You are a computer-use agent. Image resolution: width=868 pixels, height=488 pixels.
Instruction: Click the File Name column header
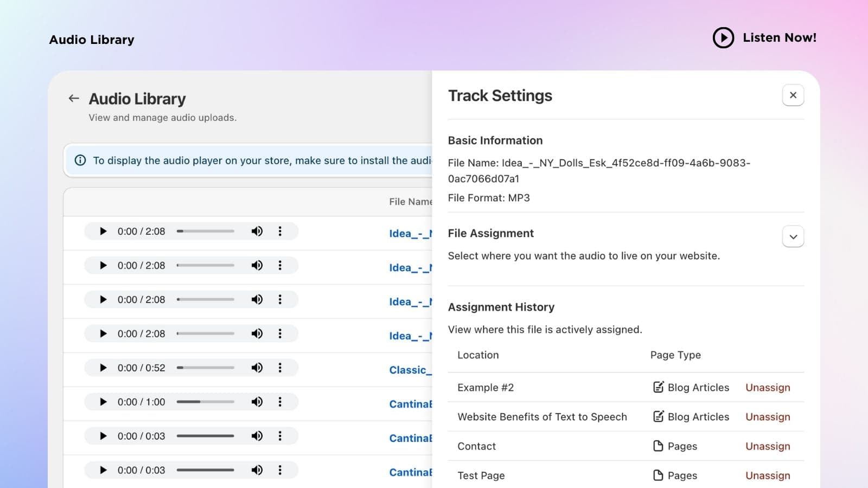[x=410, y=202]
